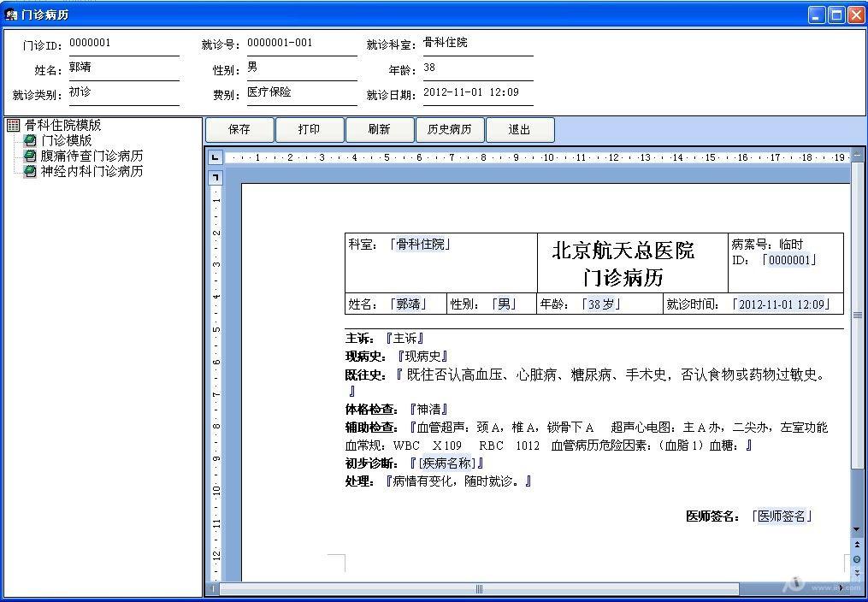868x602 pixels.
Task: Open 历史病历 history records
Action: coord(450,129)
